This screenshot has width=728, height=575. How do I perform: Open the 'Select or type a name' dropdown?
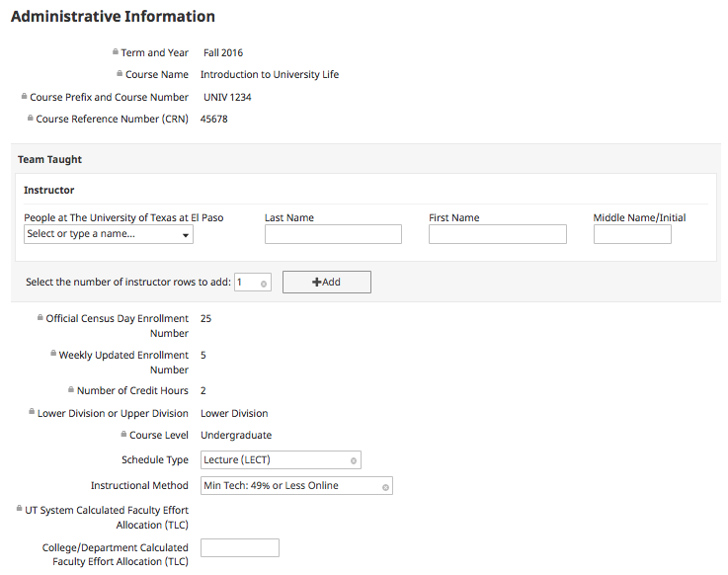pos(109,234)
